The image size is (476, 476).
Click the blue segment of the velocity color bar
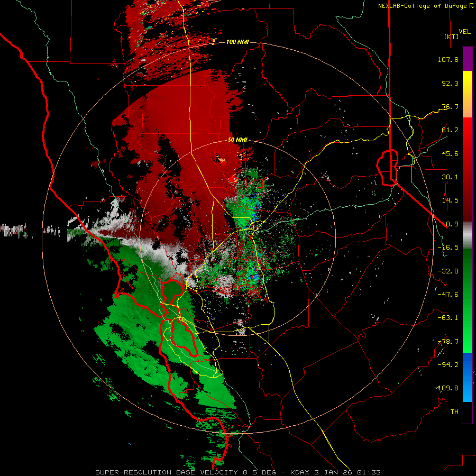click(x=467, y=377)
